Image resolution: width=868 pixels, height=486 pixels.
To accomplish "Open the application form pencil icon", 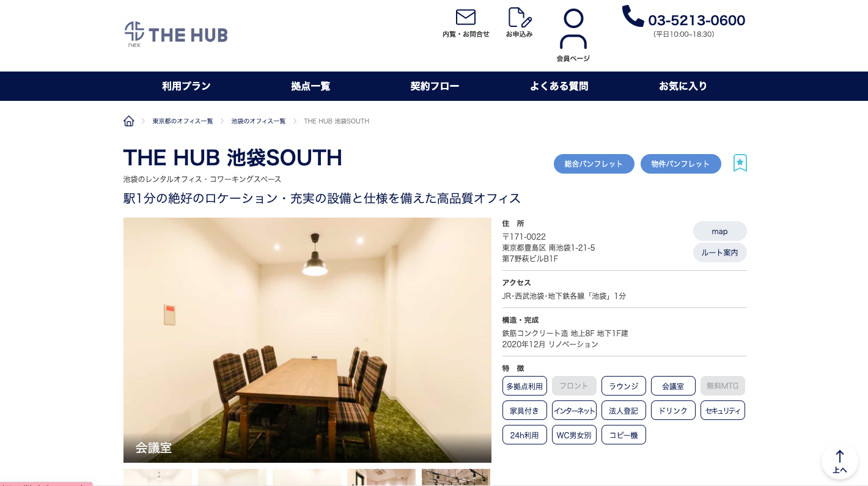I will [x=520, y=18].
